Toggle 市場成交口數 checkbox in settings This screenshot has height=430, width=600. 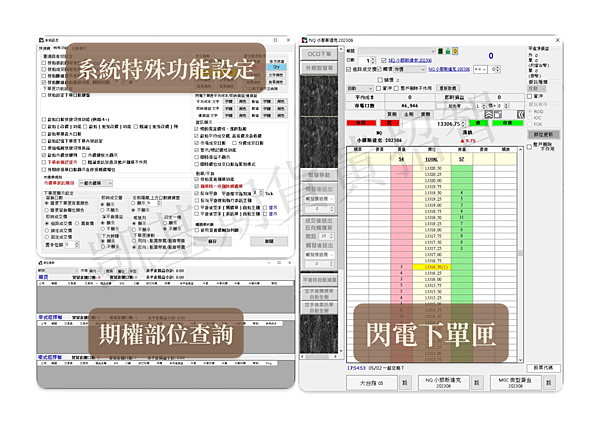coord(196,143)
